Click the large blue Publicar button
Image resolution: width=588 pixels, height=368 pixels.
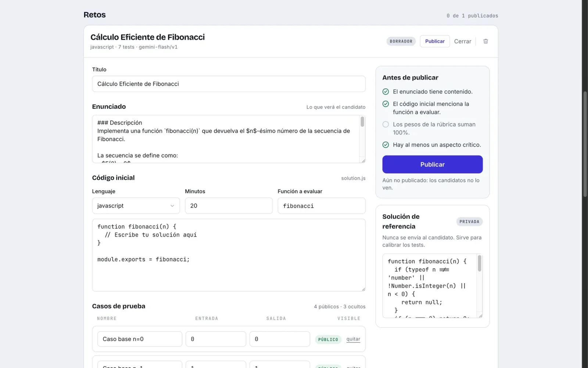432,164
